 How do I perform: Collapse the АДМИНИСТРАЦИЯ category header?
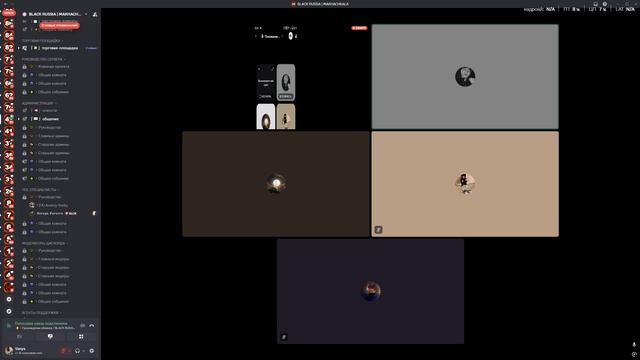(38, 103)
